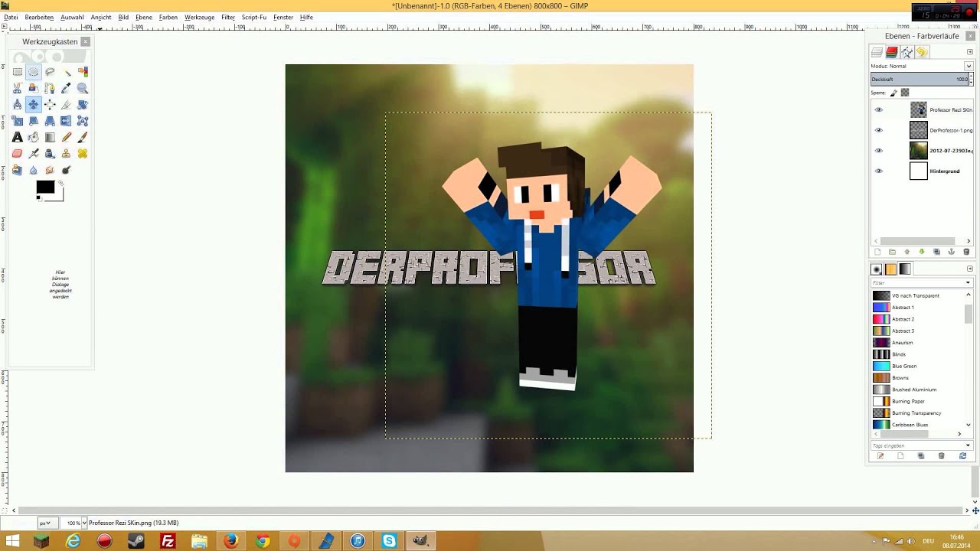Switch to the Undo History tab
Image resolution: width=980 pixels, height=551 pixels.
[x=921, y=52]
